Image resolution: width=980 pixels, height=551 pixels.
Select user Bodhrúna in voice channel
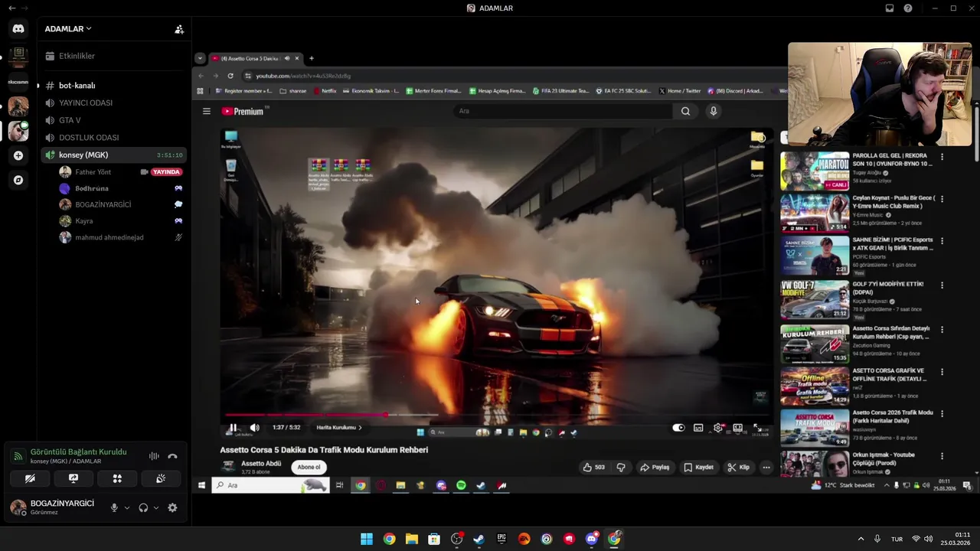[x=121, y=188]
